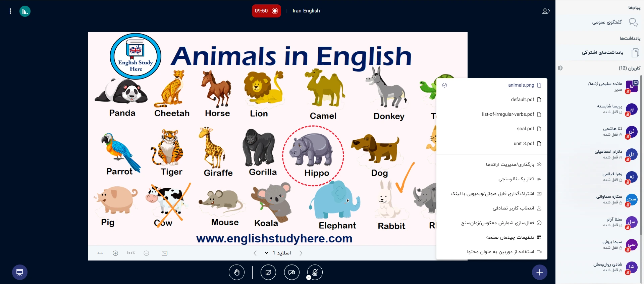Select animals.png presentation
The height and width of the screenshot is (284, 644).
click(x=492, y=85)
